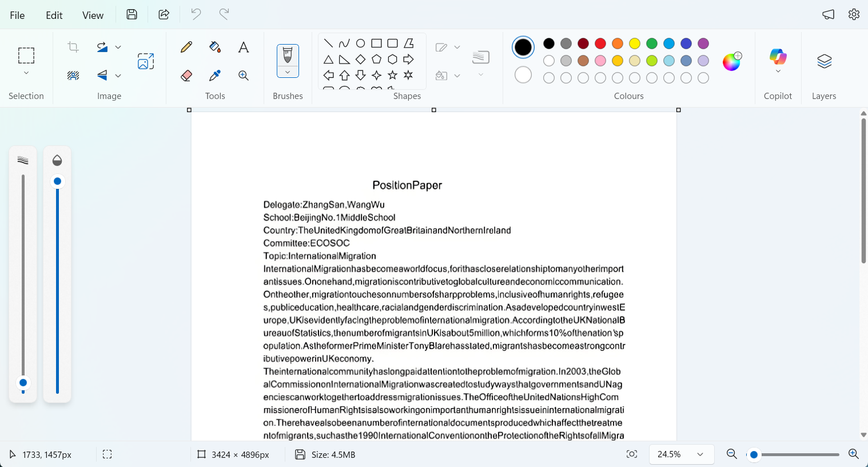Pick the Pentagon shape
Viewport: 868px width, 467px height.
coord(376,60)
